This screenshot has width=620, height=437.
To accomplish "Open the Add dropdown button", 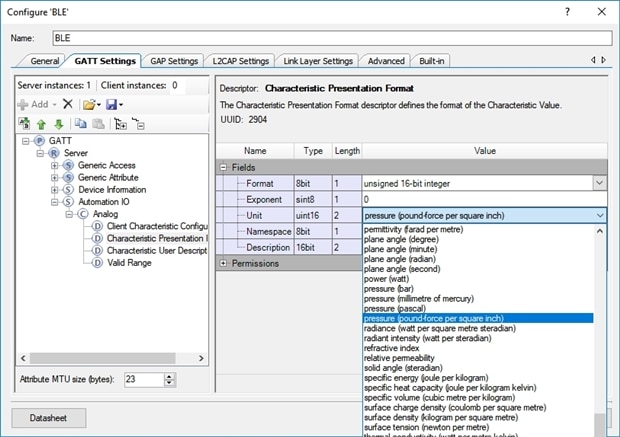I will coord(36,104).
